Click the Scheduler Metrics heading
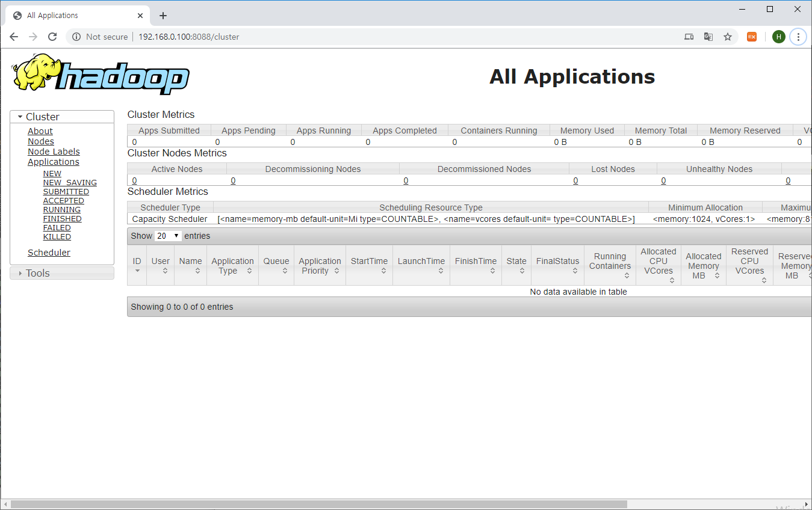The height and width of the screenshot is (510, 812). 168,191
